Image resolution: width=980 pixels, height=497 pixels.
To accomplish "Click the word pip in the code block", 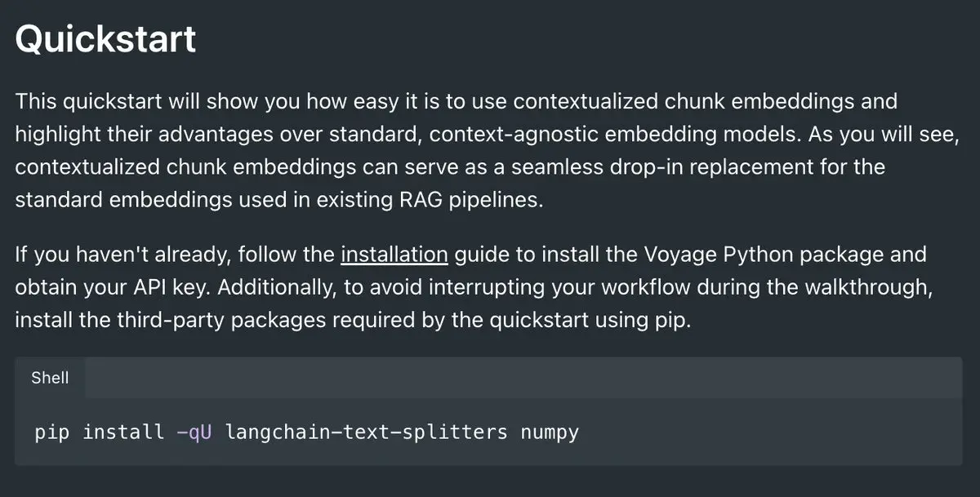I will coord(52,433).
